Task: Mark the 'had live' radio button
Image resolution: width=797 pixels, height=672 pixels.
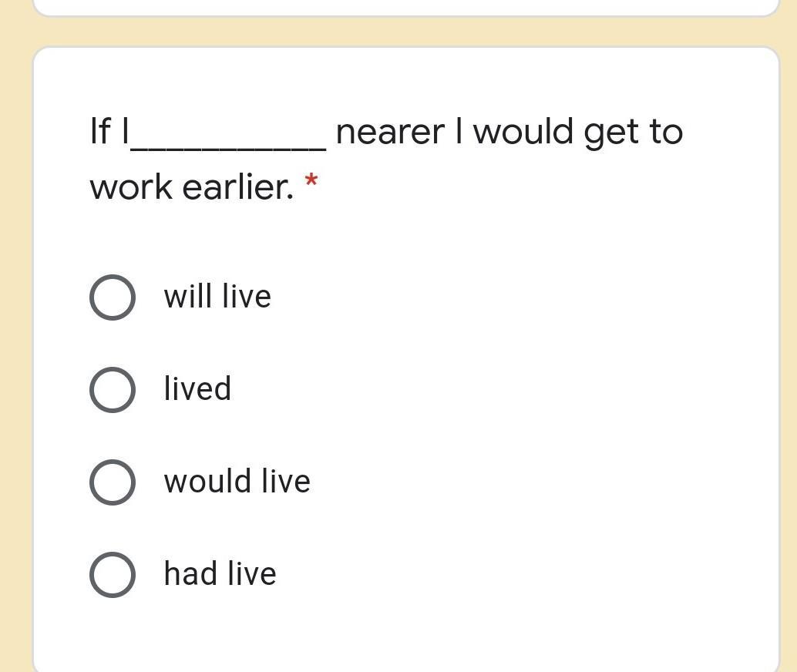Action: tap(113, 575)
